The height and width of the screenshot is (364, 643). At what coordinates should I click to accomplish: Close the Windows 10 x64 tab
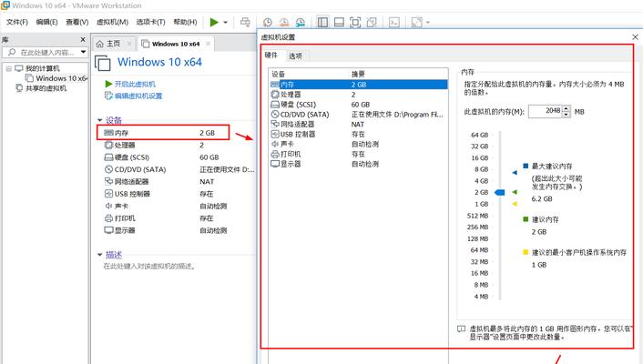click(208, 44)
